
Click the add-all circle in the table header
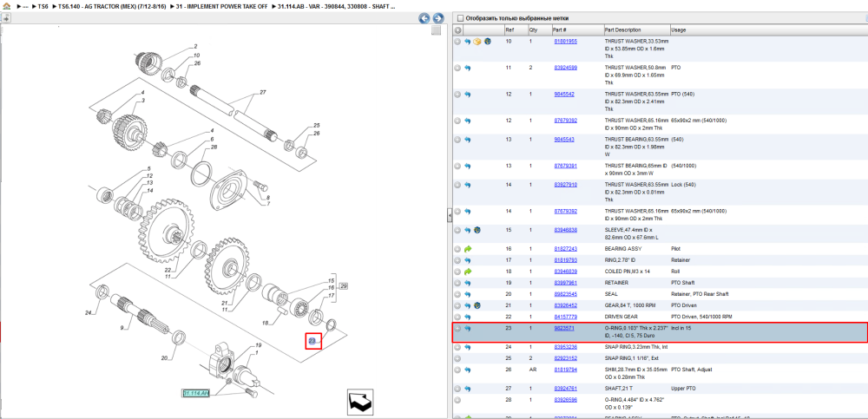[x=457, y=29]
